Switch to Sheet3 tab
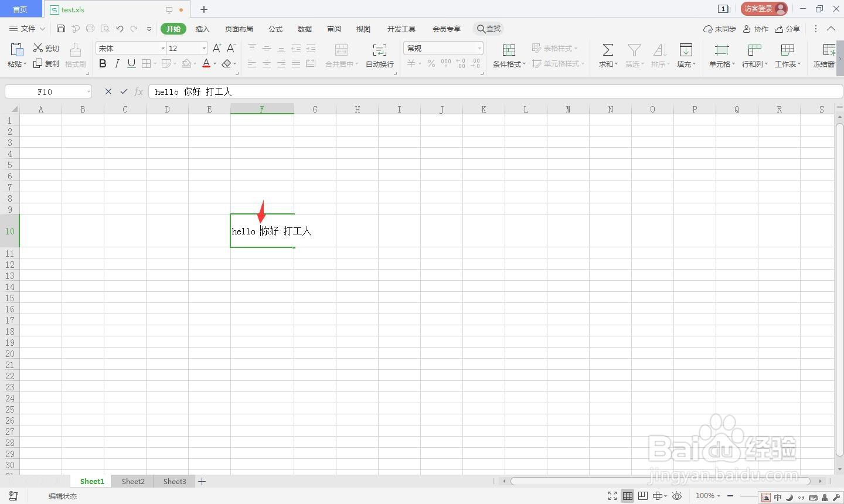The width and height of the screenshot is (844, 504). 175,481
